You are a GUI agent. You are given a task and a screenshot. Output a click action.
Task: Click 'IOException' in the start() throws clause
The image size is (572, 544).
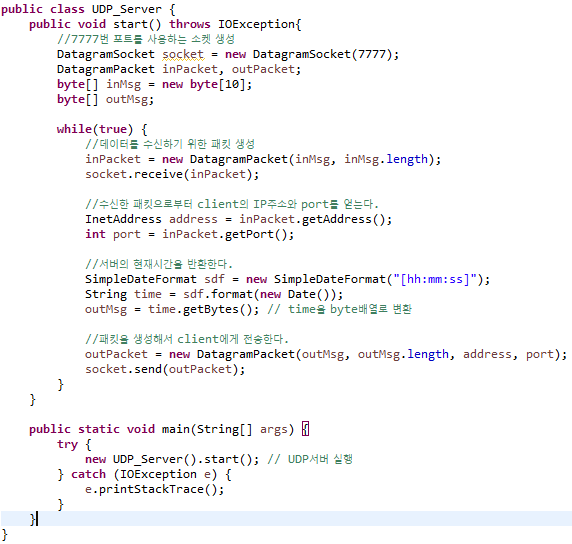[x=257, y=24]
